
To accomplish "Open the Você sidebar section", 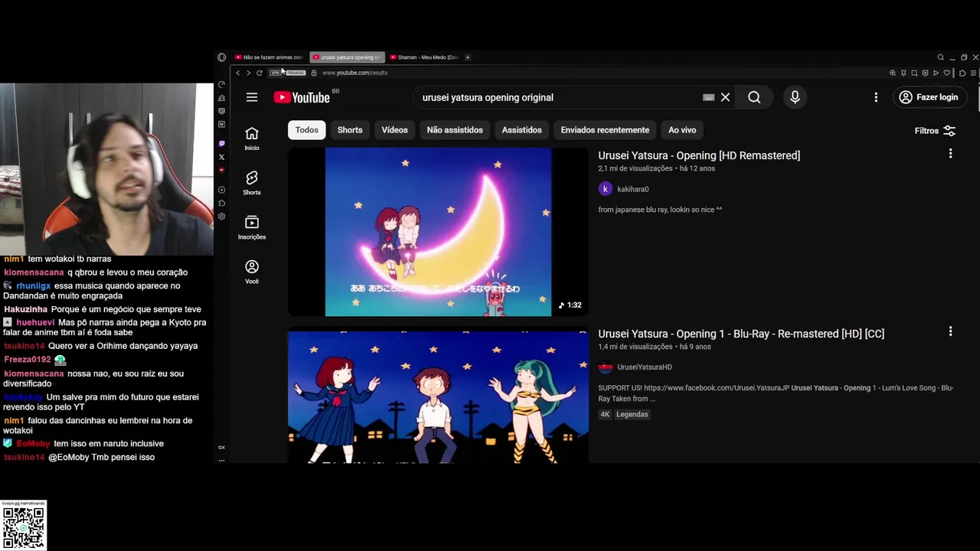I will [252, 272].
